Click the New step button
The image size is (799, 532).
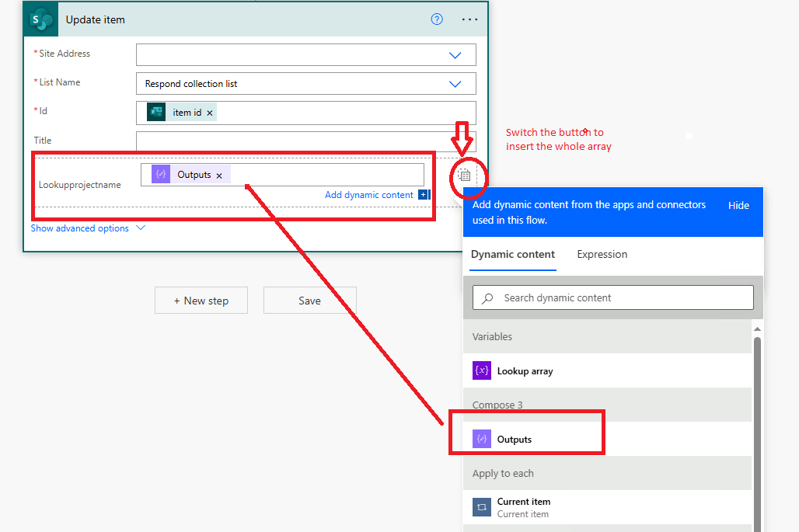point(201,301)
